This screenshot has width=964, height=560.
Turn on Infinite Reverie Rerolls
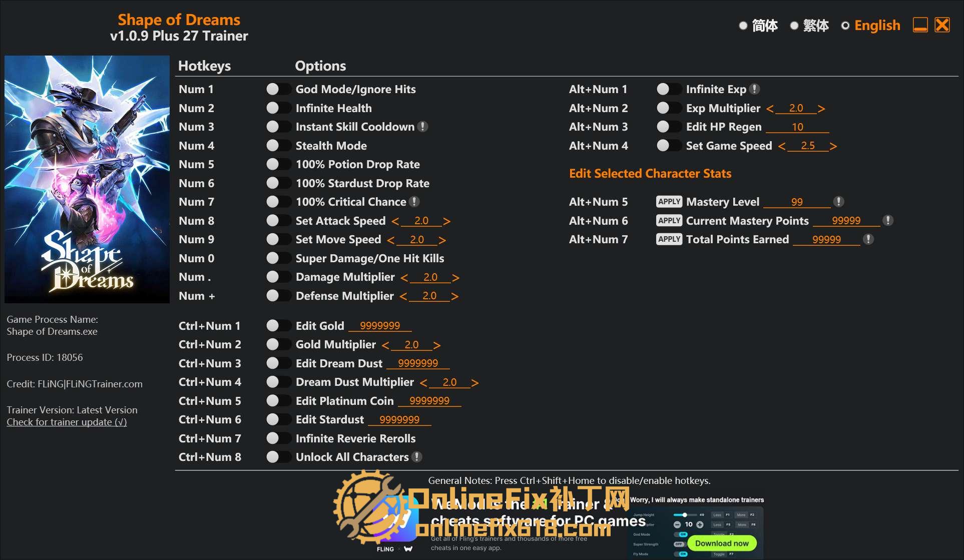point(278,438)
